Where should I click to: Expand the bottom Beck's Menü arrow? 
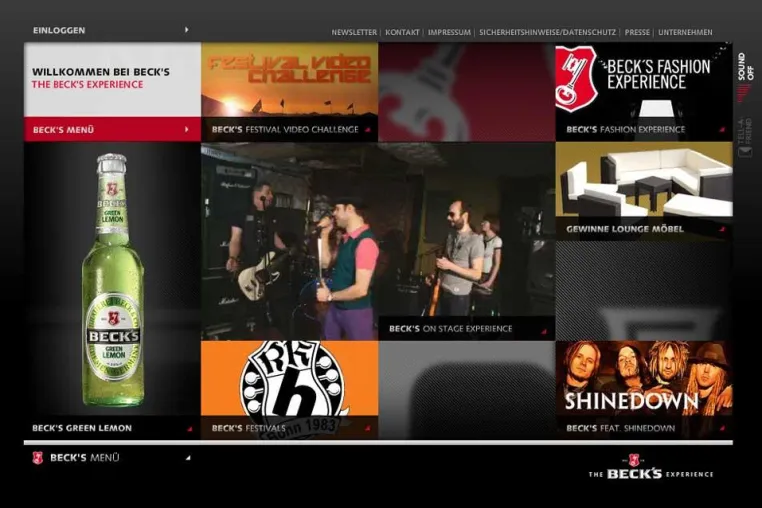pyautogui.click(x=188, y=458)
